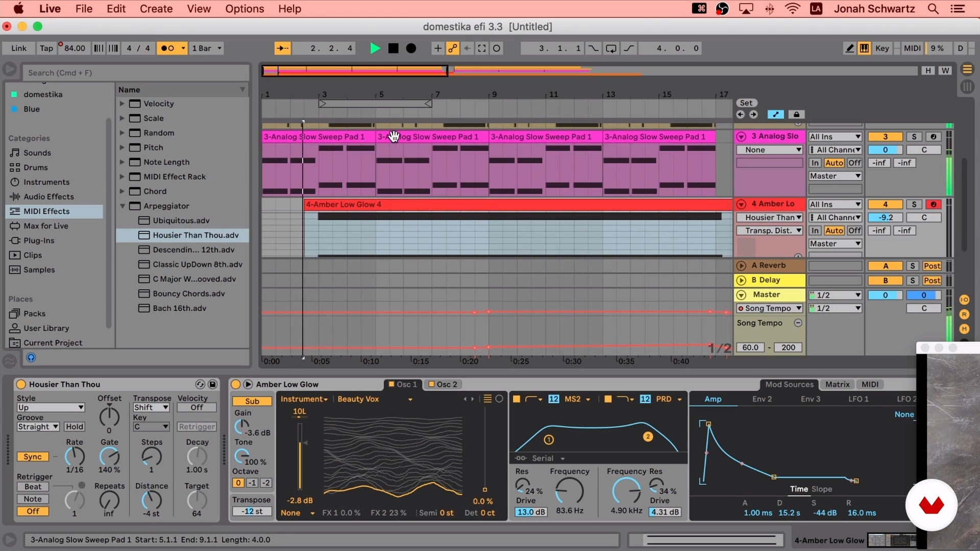Jump to Previous Locator arrow

(741, 114)
